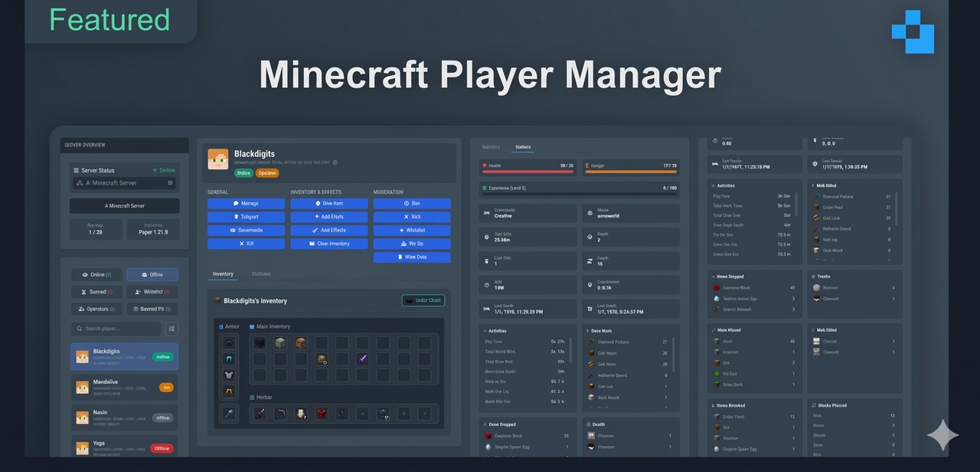Click the pickaxe in the hotbar row
The width and height of the screenshot is (980, 472).
280,414
